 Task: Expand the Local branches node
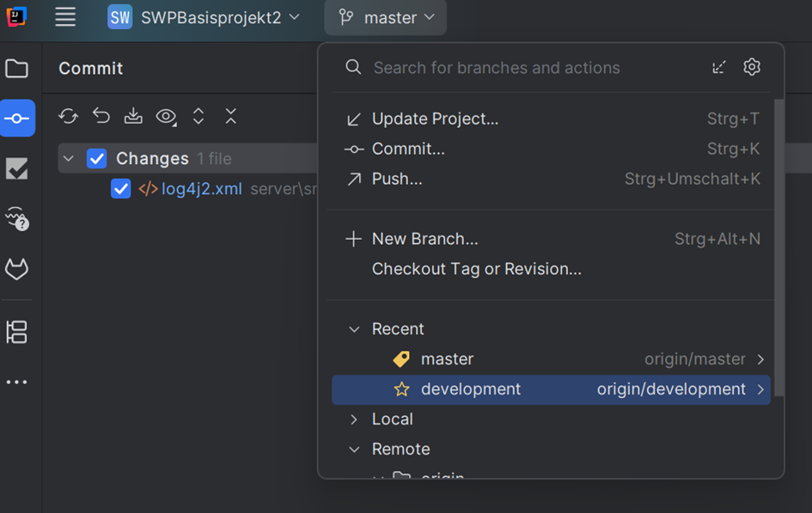[x=354, y=419]
